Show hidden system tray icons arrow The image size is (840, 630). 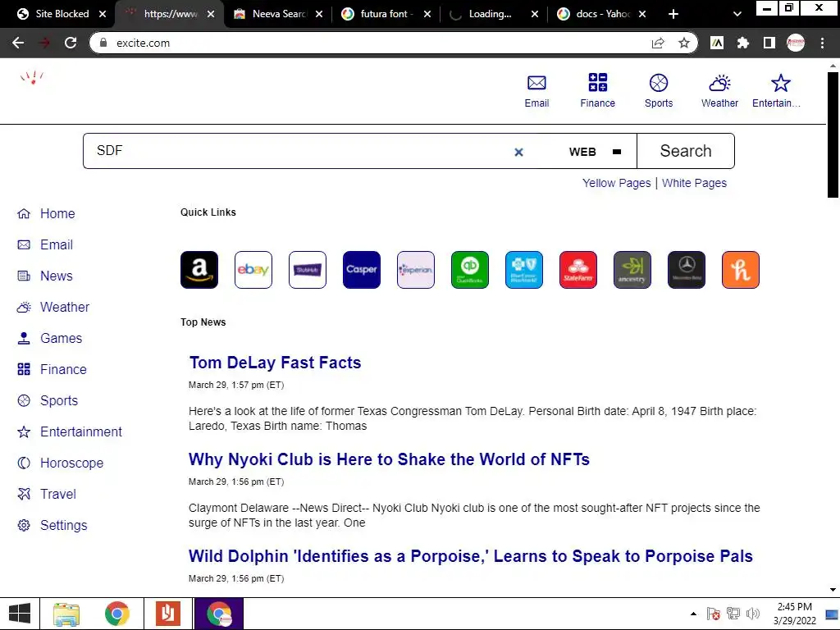[x=694, y=614]
